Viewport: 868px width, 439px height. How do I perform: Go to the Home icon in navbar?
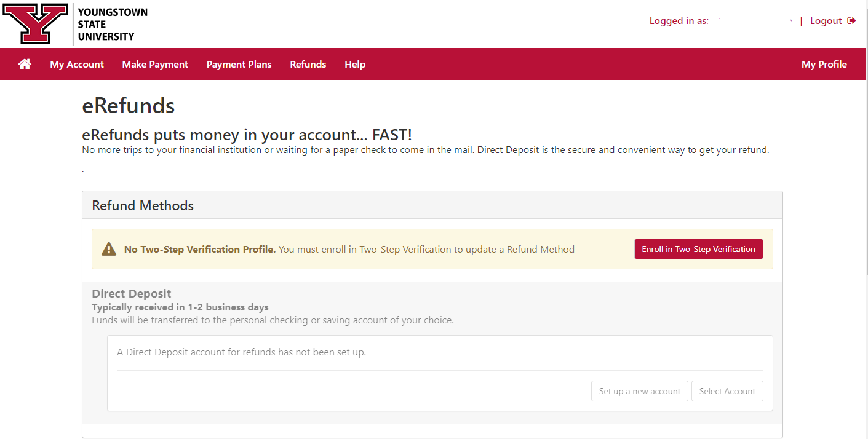pyautogui.click(x=25, y=64)
